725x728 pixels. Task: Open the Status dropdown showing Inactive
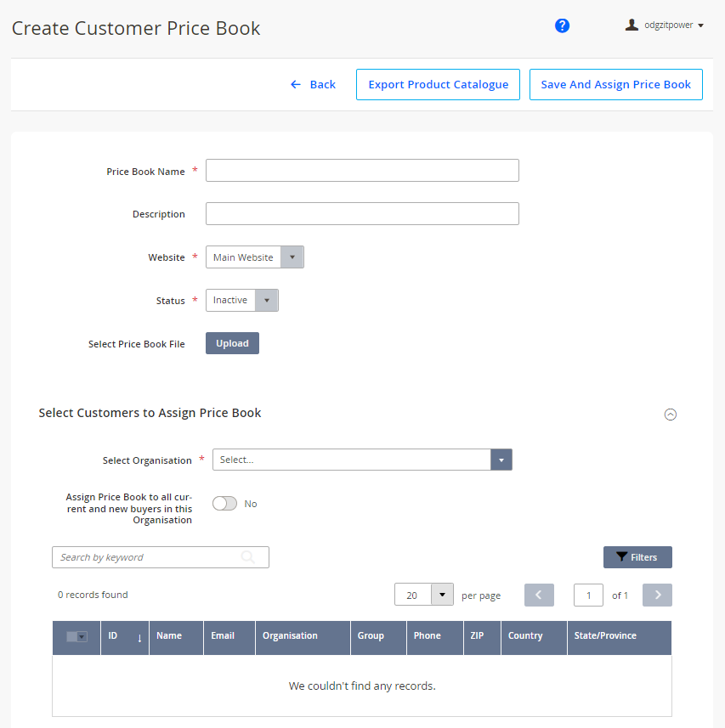(x=242, y=301)
